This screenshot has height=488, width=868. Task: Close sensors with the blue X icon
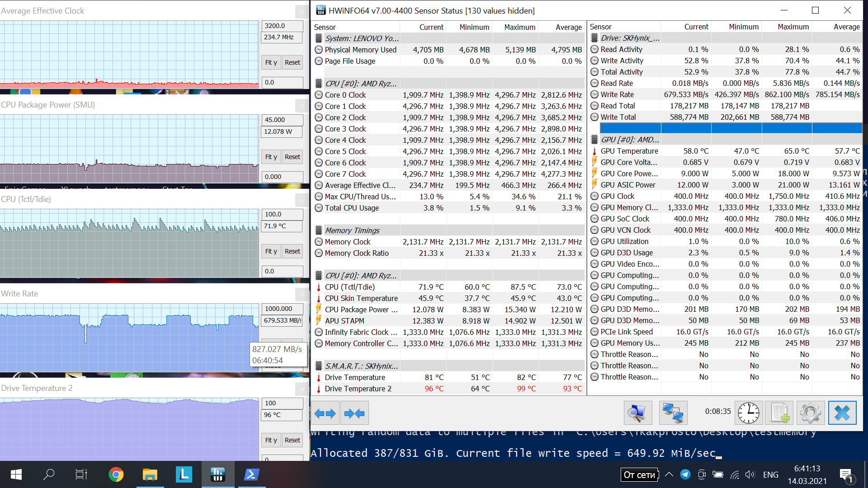click(x=842, y=413)
